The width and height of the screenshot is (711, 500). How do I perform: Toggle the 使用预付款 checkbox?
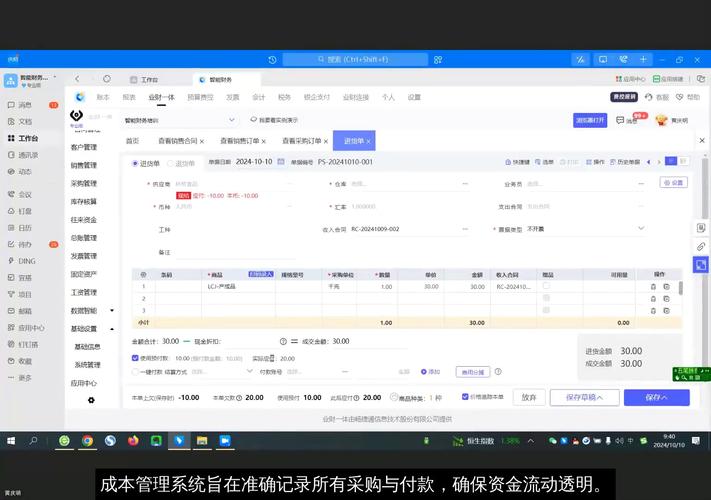pos(135,358)
